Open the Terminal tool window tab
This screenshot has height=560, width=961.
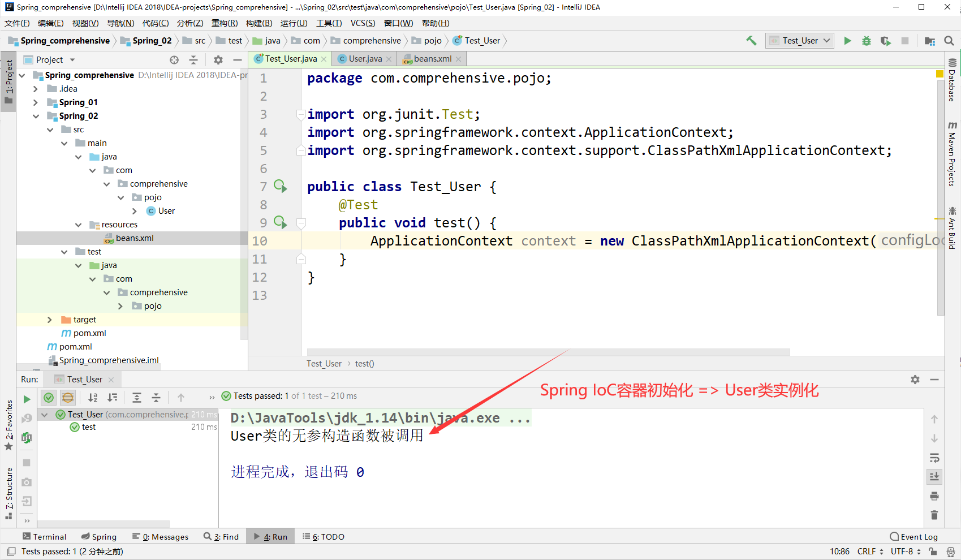44,537
